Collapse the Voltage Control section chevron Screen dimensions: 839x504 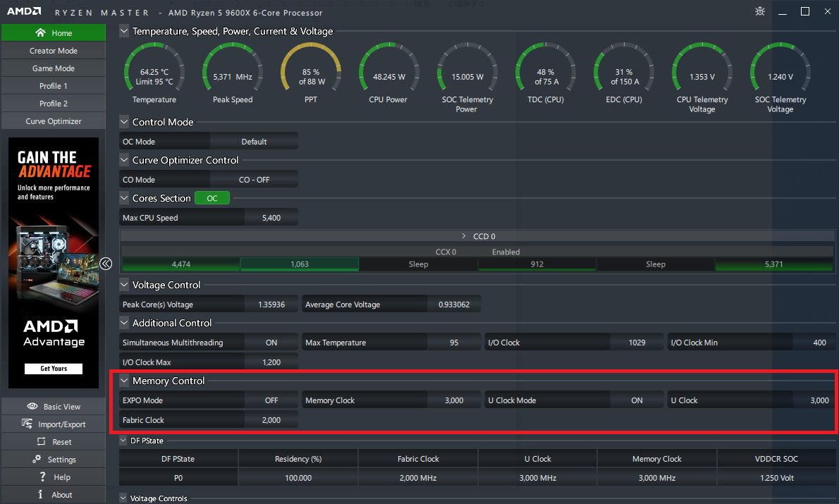pyautogui.click(x=124, y=285)
